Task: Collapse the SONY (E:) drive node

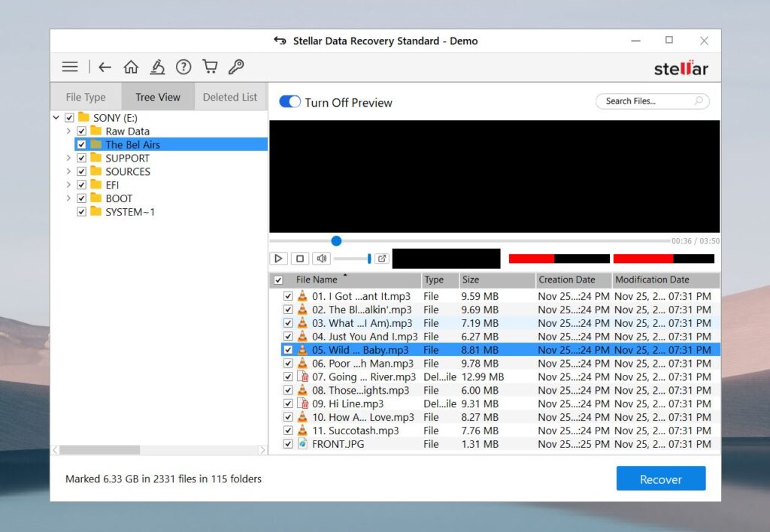Action: click(56, 117)
